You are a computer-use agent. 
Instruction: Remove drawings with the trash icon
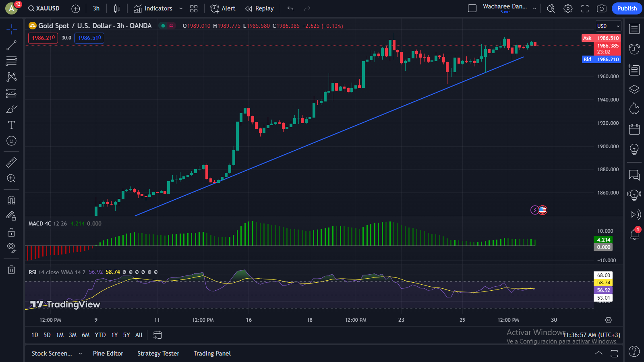[11, 270]
